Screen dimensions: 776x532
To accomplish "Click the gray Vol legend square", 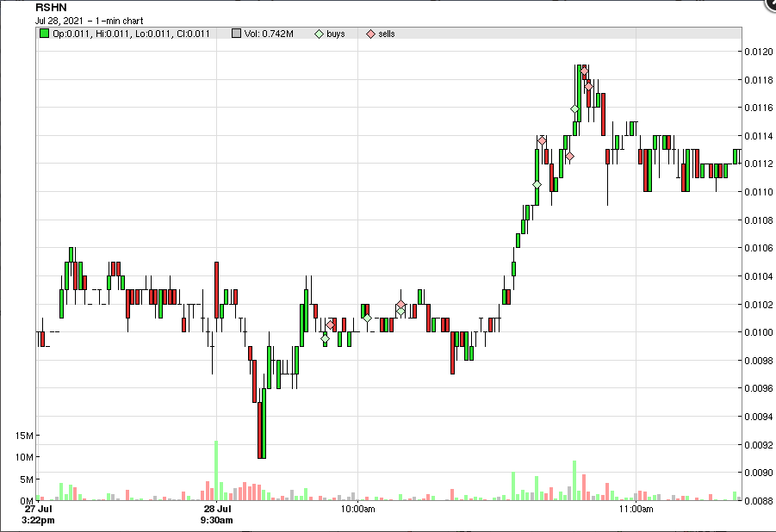I will (236, 34).
